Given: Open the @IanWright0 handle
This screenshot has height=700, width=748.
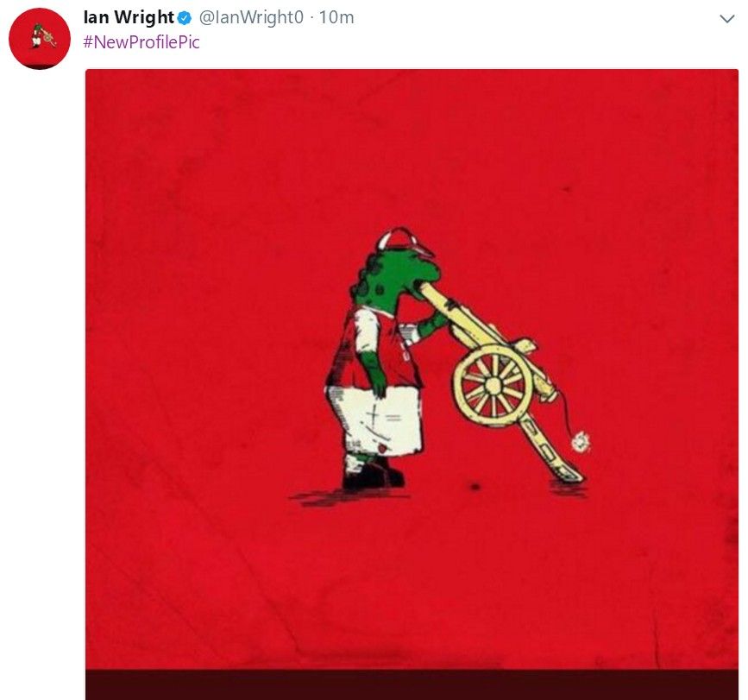Looking at the screenshot, I should point(251,17).
